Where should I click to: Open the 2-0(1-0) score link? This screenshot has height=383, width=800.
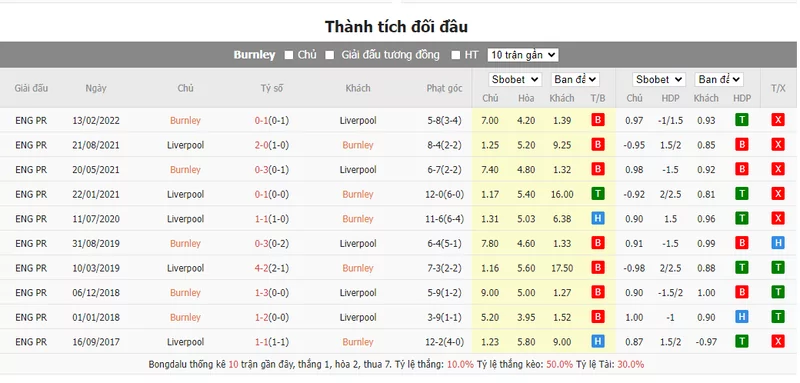271,145
